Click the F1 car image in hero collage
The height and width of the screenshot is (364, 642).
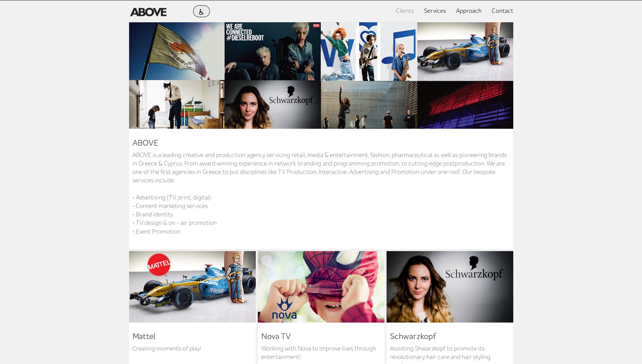[465, 52]
